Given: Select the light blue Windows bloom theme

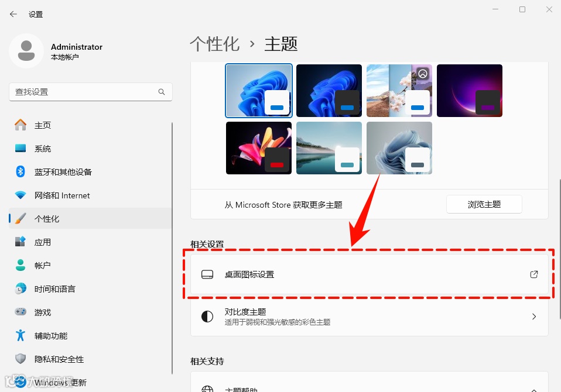Looking at the screenshot, I should [259, 91].
